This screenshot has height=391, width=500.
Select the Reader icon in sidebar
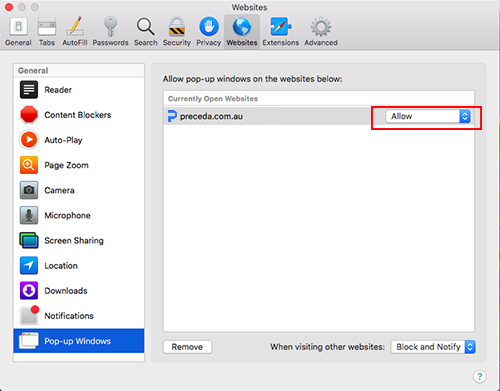29,90
